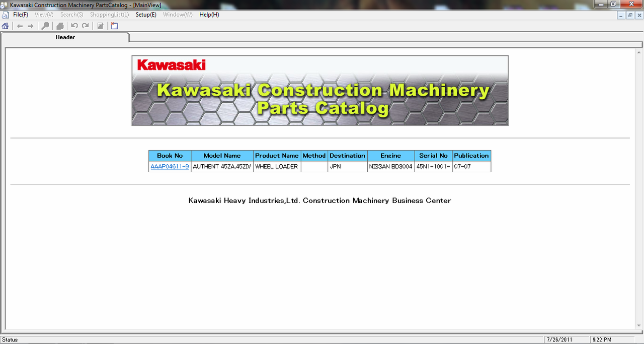Minimize the inner MainView child window
Image resolution: width=644 pixels, height=344 pixels.
click(621, 16)
